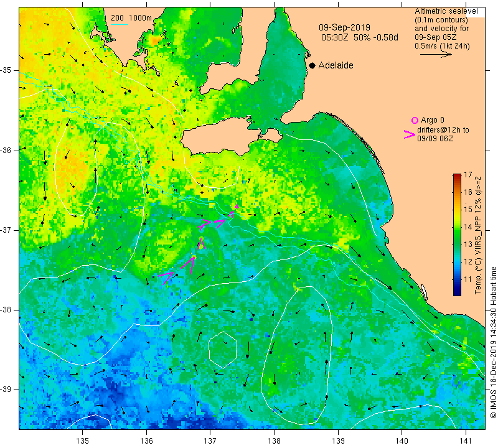The image size is (498, 448).
Task: Click the 136 longitude axis label
Action: pos(146,441)
